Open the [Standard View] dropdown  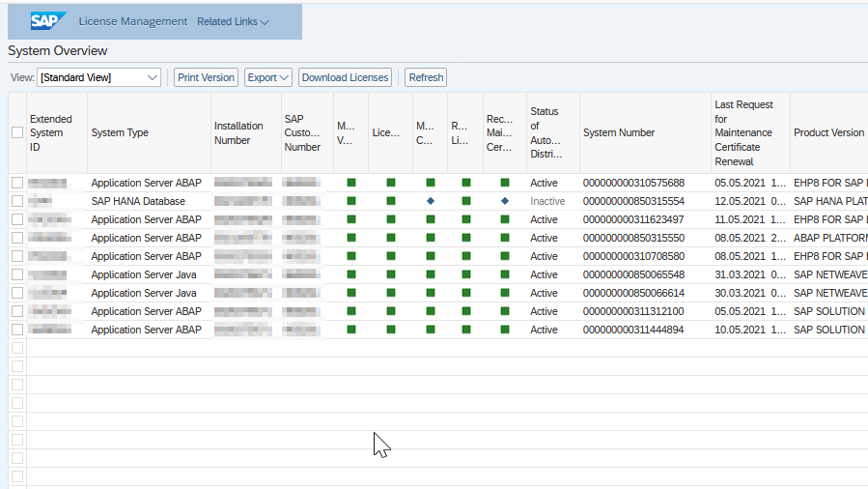click(98, 77)
